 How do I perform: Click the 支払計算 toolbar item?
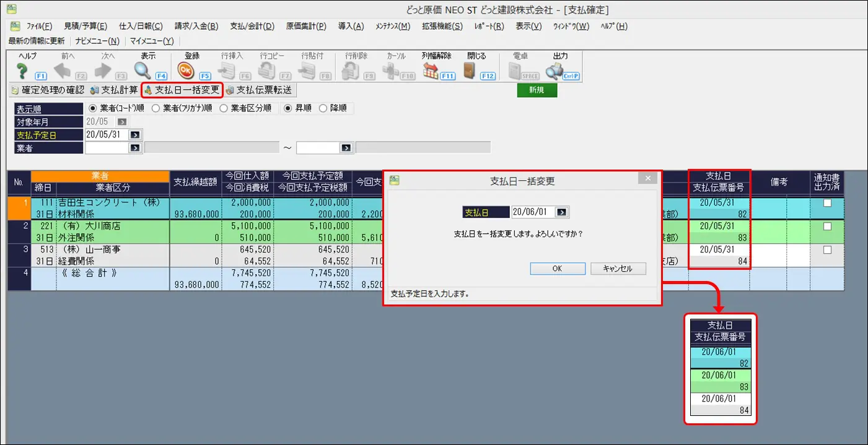pos(115,90)
